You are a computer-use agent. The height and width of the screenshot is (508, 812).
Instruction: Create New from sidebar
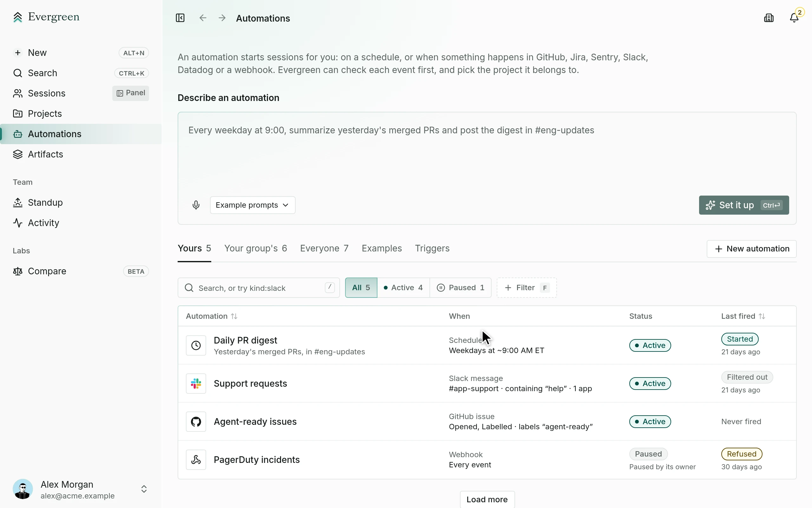pos(81,53)
